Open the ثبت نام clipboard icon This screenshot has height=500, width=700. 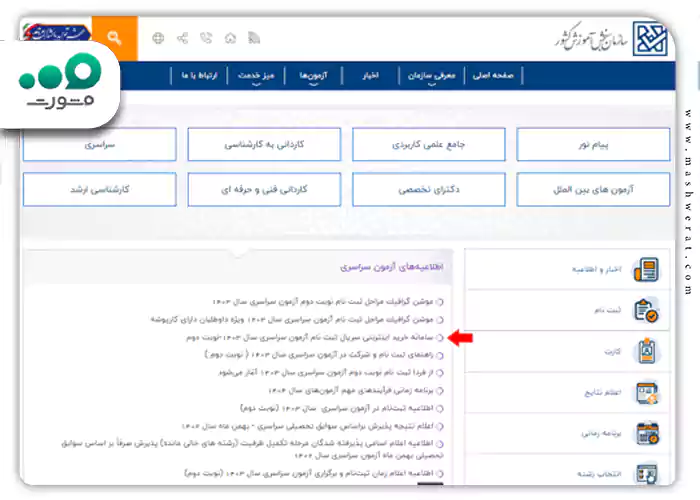[x=646, y=310]
